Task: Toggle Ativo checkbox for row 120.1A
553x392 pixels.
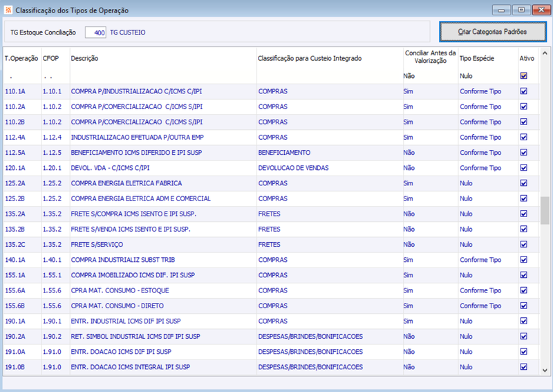Action: pyautogui.click(x=524, y=167)
